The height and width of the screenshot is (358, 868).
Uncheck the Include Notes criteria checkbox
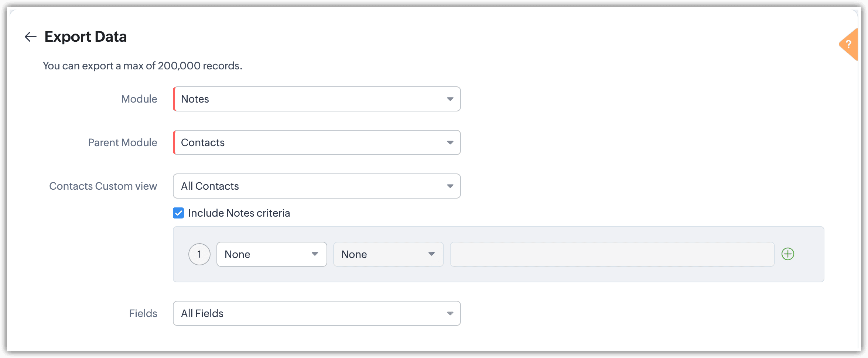(178, 213)
